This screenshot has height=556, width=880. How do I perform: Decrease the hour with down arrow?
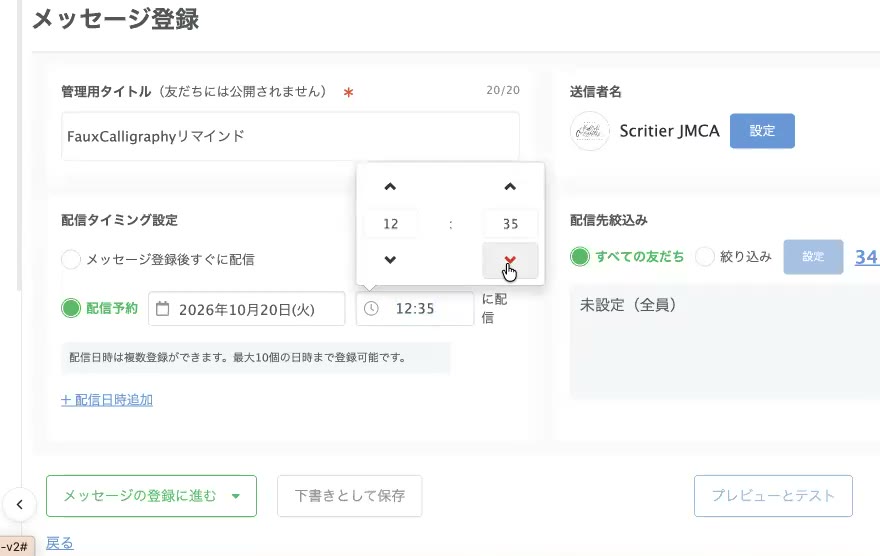coord(390,260)
